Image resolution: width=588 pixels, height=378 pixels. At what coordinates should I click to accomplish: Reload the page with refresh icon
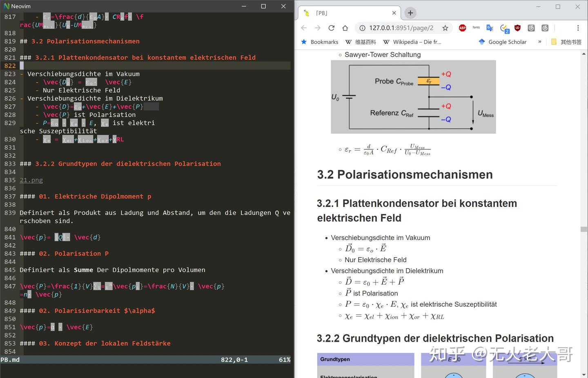tap(332, 28)
